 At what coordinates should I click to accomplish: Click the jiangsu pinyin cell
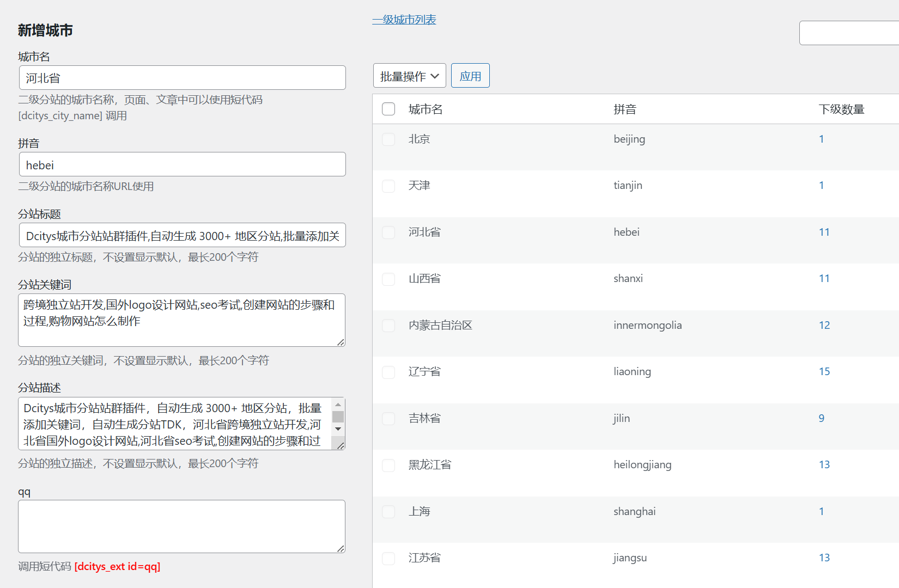(x=630, y=558)
